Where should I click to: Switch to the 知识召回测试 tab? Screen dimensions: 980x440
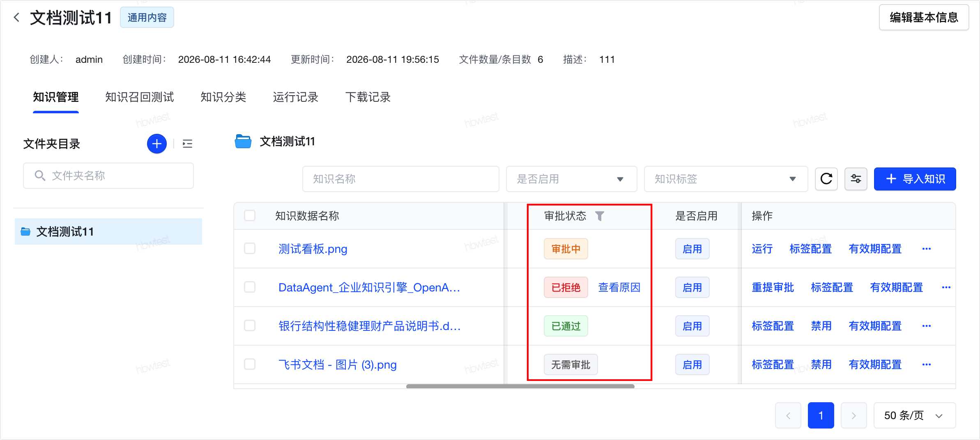click(140, 97)
